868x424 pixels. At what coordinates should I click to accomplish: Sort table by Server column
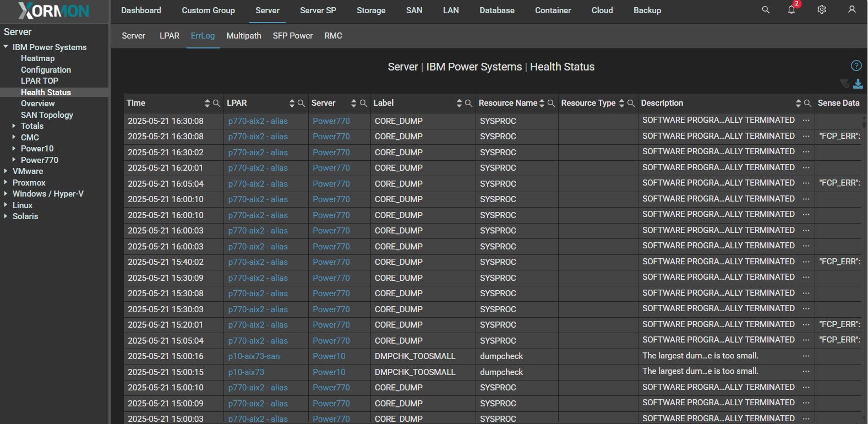click(x=353, y=103)
